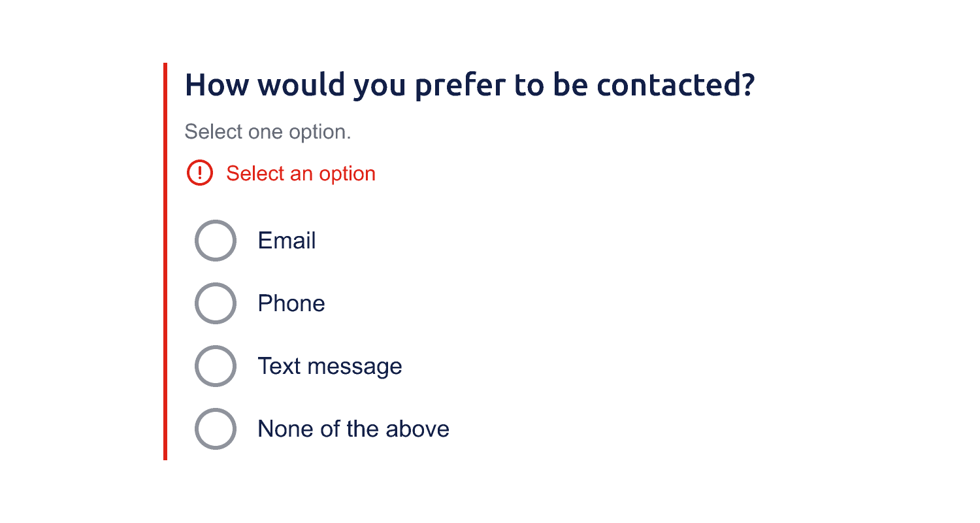
Task: Click the "Email" option label text
Action: point(287,241)
